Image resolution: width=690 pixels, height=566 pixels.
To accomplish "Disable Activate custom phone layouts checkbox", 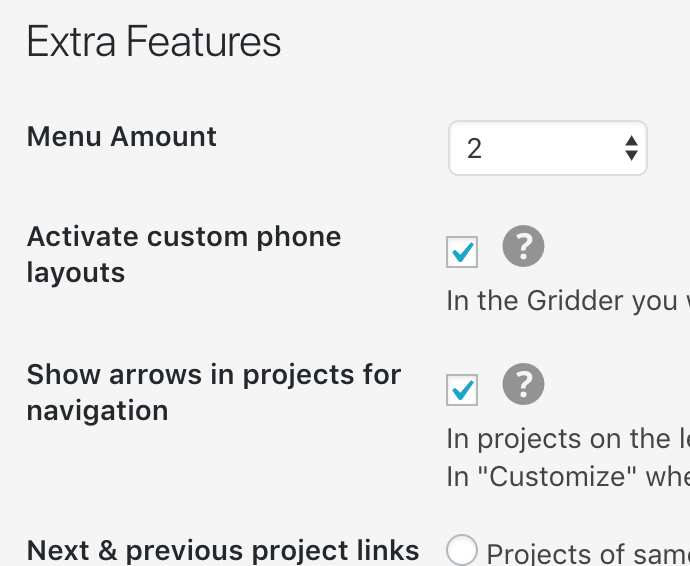I will pyautogui.click(x=462, y=253).
